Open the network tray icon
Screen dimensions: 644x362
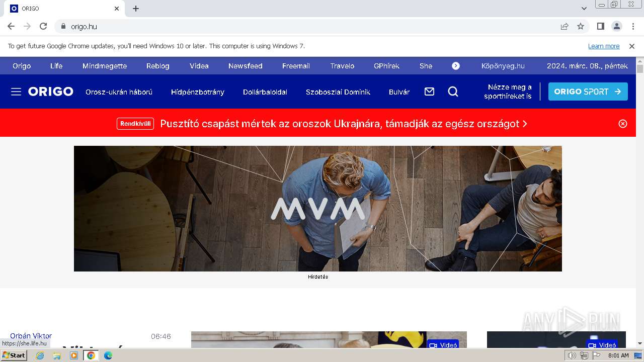(584, 355)
